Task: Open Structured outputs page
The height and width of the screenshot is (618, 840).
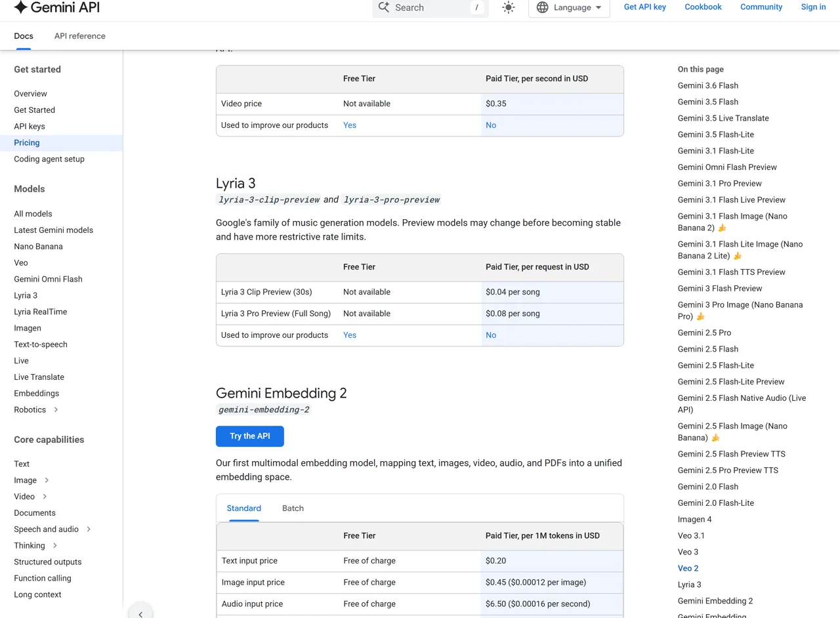Action: coord(48,562)
